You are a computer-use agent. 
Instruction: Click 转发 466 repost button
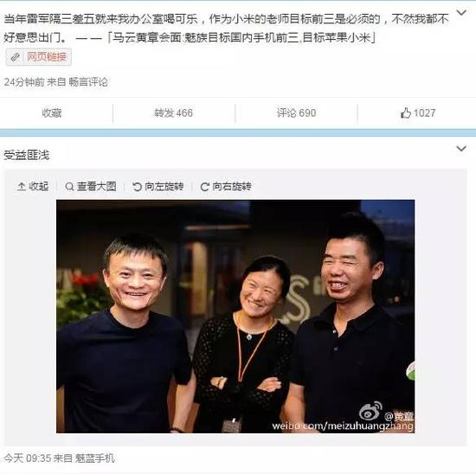pos(173,113)
